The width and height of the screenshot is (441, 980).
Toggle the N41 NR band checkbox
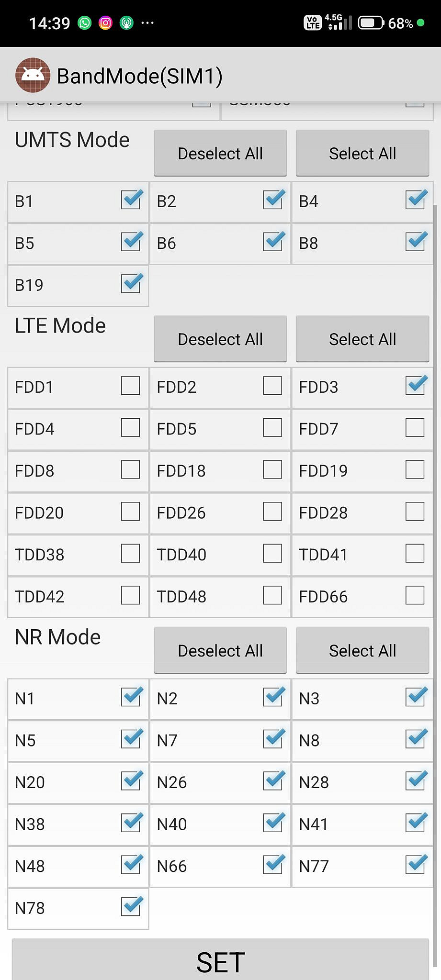[x=416, y=823]
